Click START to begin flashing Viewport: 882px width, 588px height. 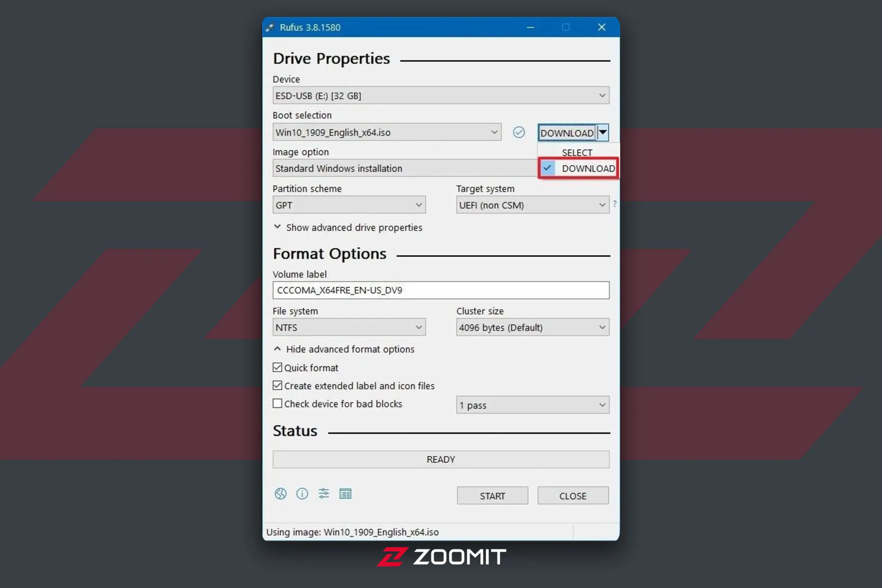pos(493,496)
